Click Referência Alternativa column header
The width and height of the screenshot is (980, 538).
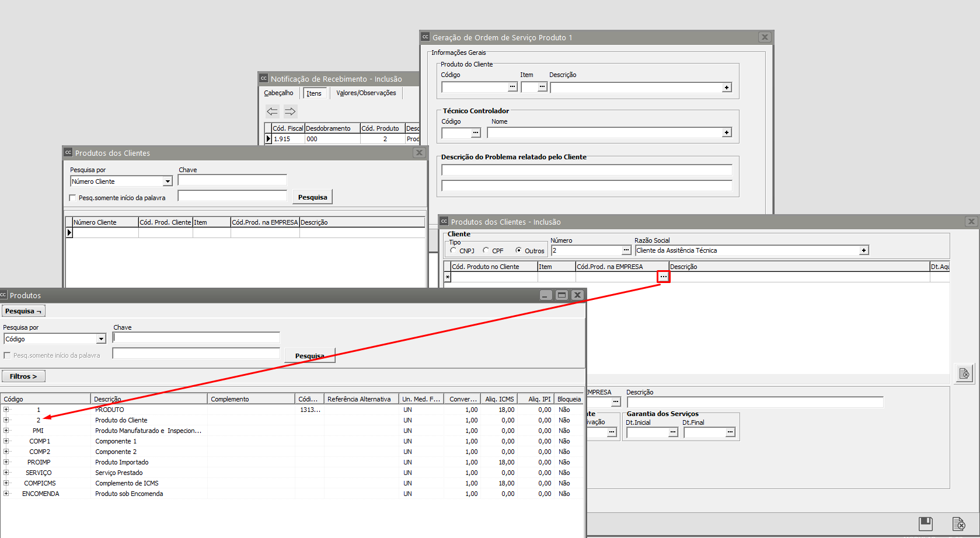(361, 399)
